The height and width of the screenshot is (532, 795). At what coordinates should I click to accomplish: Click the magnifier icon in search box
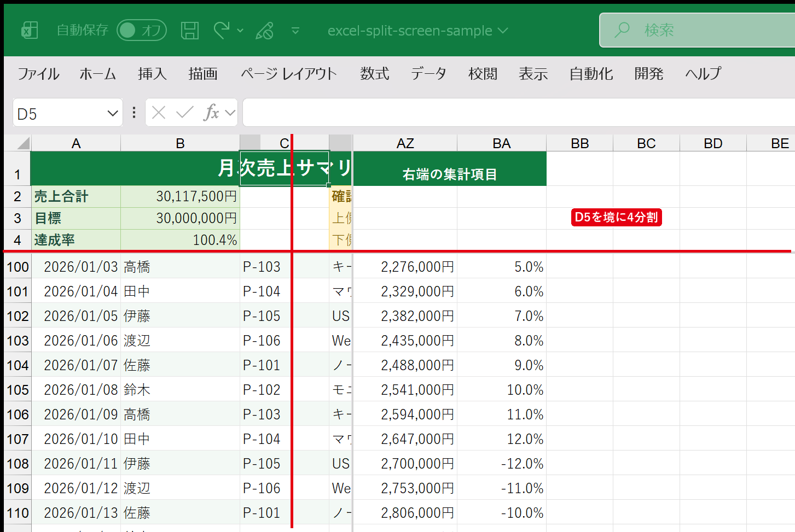622,30
